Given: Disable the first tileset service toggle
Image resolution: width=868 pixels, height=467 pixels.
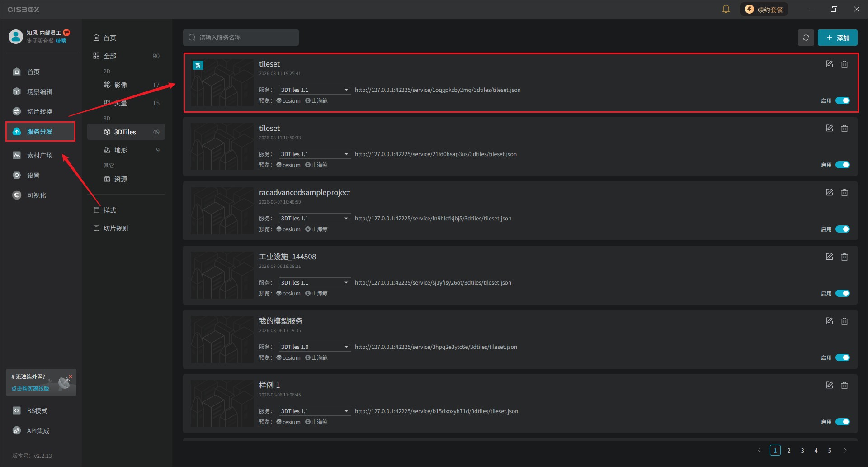Looking at the screenshot, I should click(843, 100).
